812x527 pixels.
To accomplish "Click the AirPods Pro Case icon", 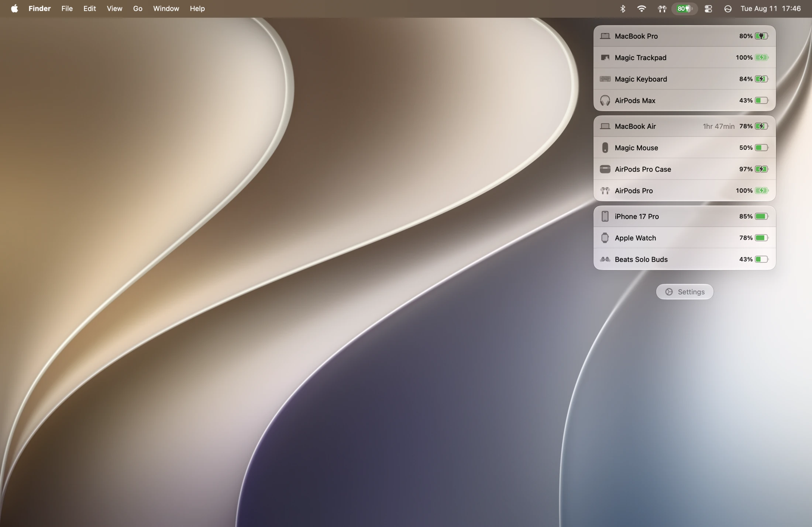I will pyautogui.click(x=605, y=169).
